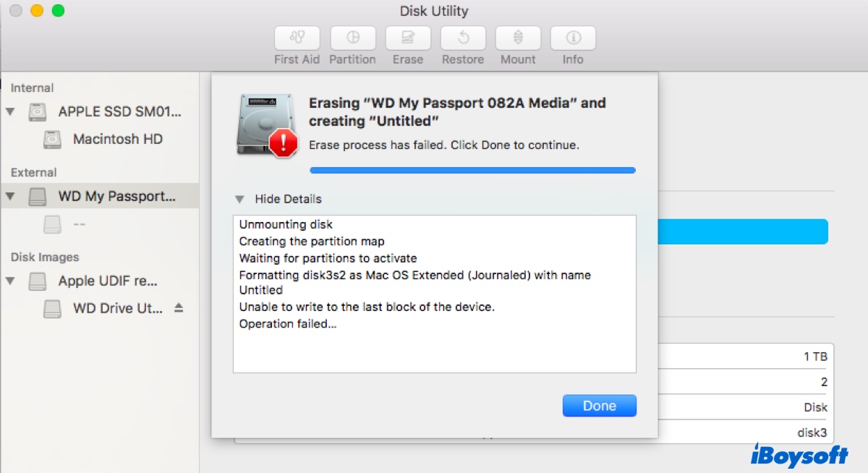The width and height of the screenshot is (868, 473).
Task: Select Macintosh HD volume in sidebar
Action: point(117,139)
